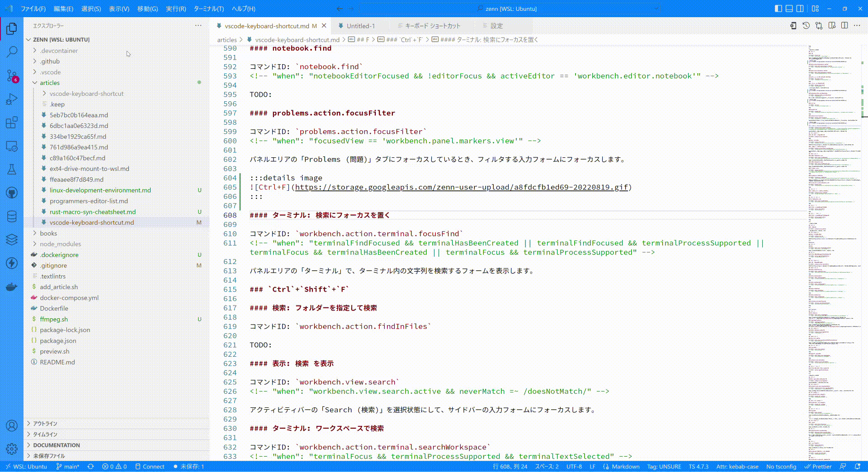Switch to the Untitled-1 tab

[360, 26]
